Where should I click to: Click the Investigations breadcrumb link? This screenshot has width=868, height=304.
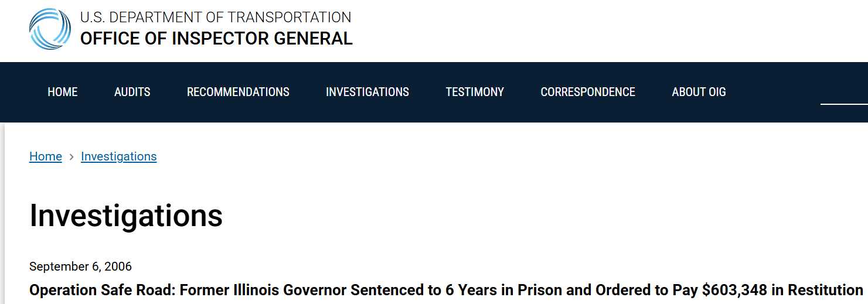point(119,156)
